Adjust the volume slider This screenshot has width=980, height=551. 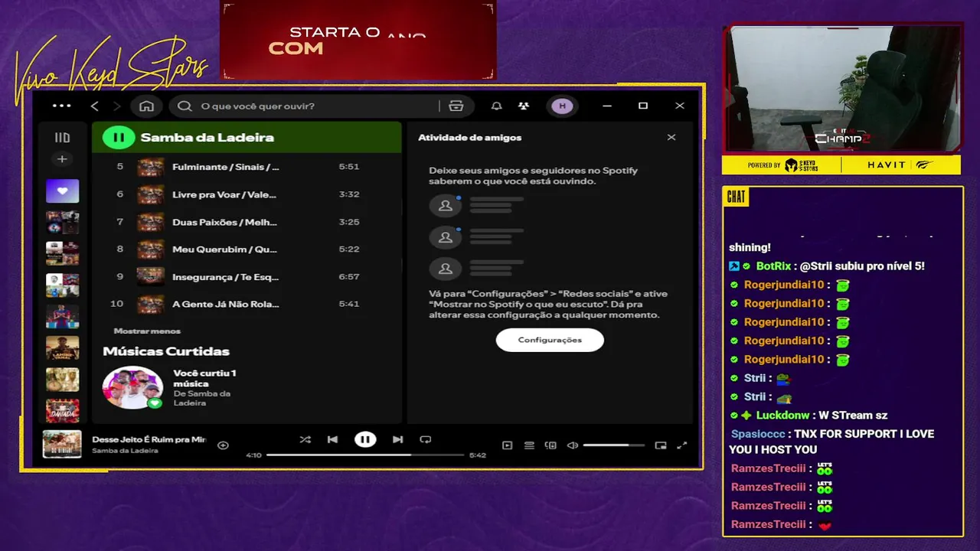pos(614,445)
